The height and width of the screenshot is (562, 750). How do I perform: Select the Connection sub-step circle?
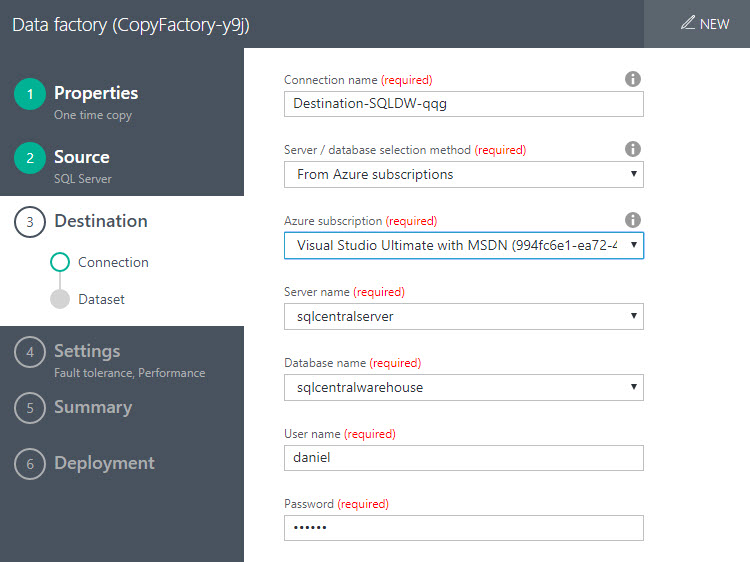coord(60,262)
